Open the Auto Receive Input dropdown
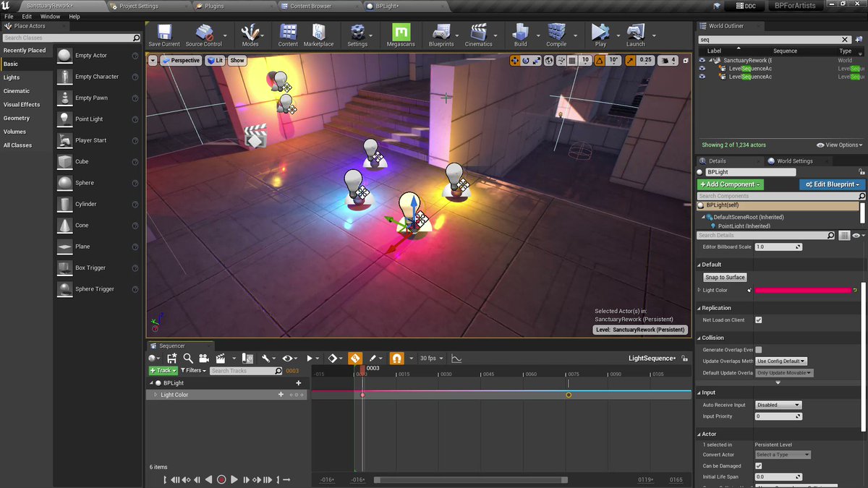The height and width of the screenshot is (488, 868). pyautogui.click(x=778, y=405)
